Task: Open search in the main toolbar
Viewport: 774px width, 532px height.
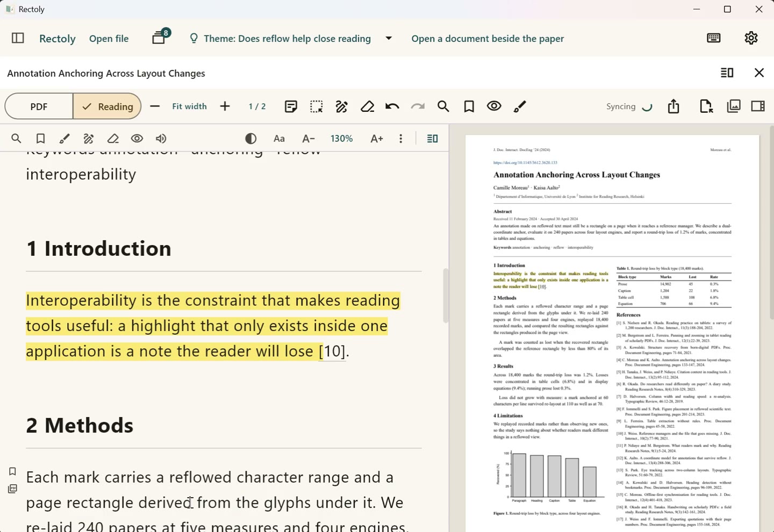Action: [x=443, y=106]
